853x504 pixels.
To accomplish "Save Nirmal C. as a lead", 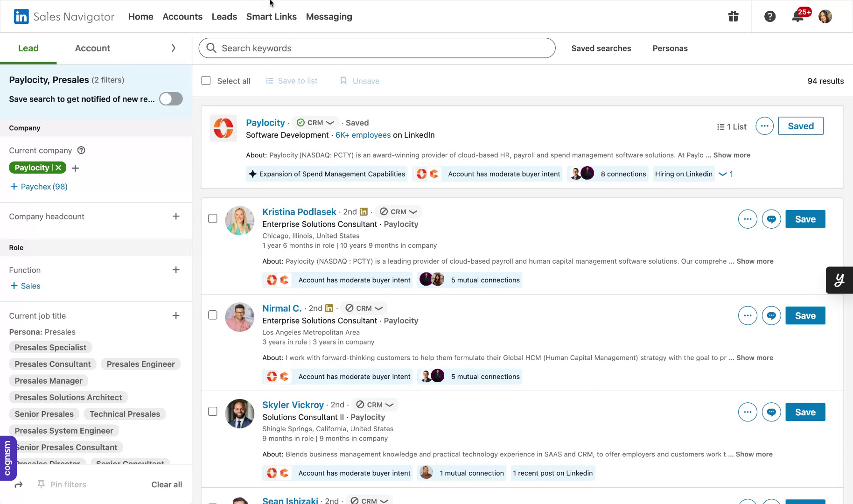I will [x=805, y=316].
